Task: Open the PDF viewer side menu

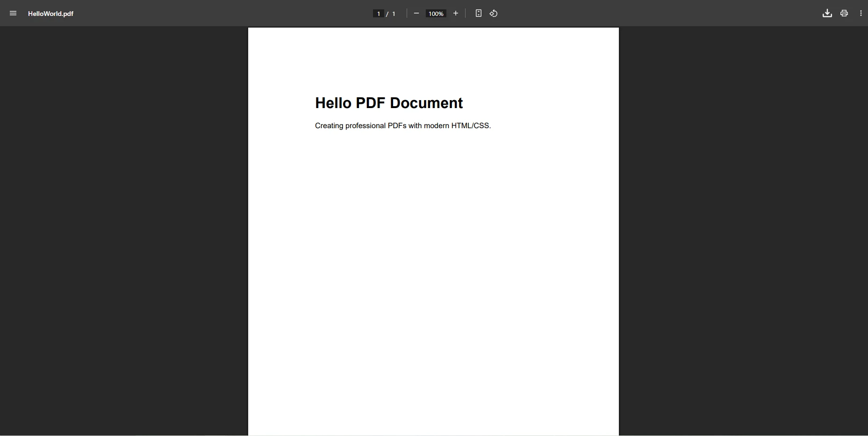Action: [13, 13]
